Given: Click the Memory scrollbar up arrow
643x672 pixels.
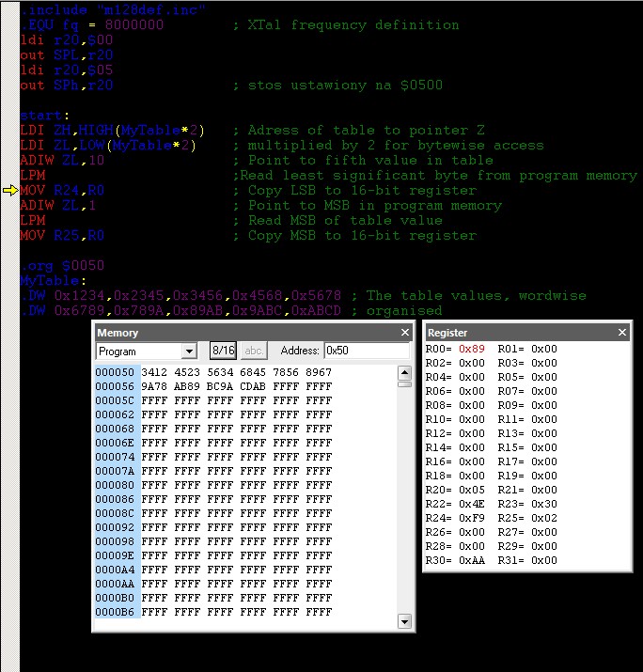Looking at the screenshot, I should [404, 373].
